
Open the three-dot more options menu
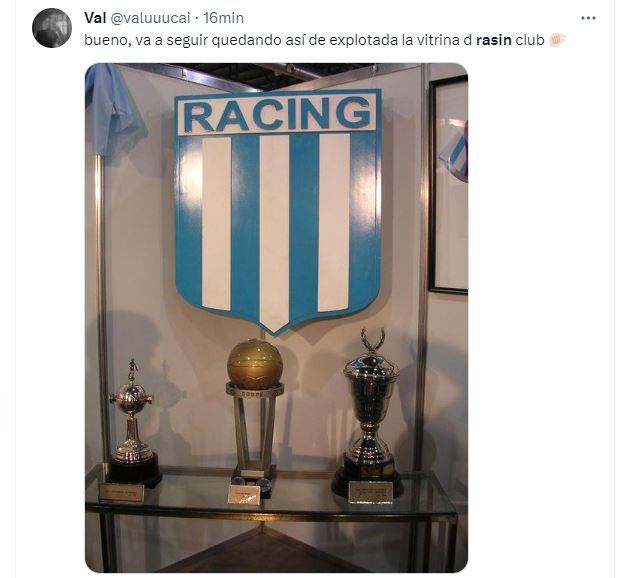pos(588,18)
